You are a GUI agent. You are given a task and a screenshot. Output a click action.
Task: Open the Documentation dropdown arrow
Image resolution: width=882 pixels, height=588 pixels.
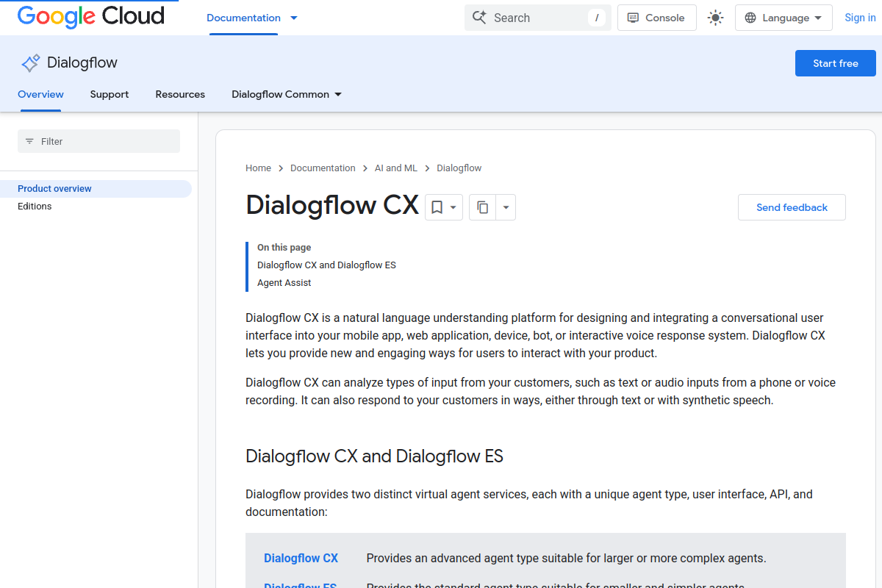[294, 18]
